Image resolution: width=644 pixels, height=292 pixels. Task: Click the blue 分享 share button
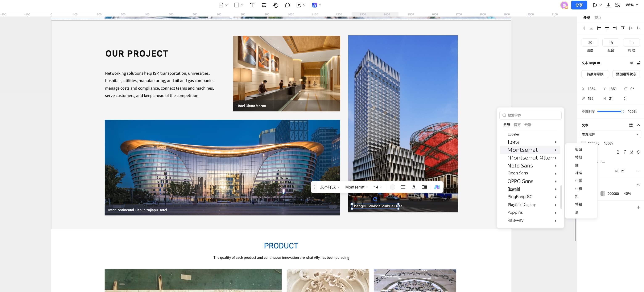[x=579, y=5]
